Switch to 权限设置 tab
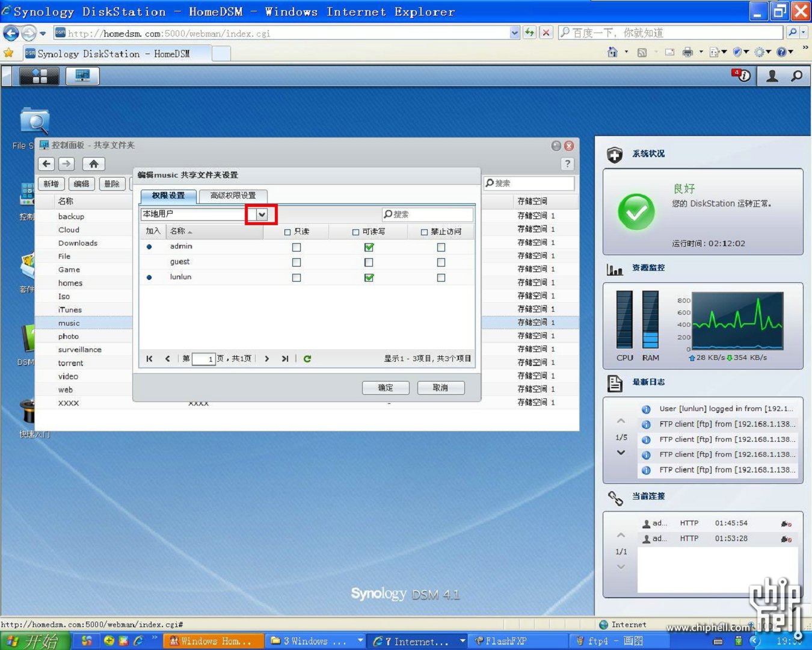 (x=168, y=196)
